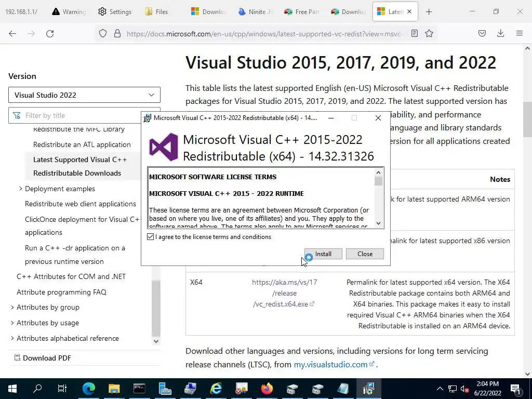Switch to the Ninite tab
The height and width of the screenshot is (399, 532).
coord(255,12)
